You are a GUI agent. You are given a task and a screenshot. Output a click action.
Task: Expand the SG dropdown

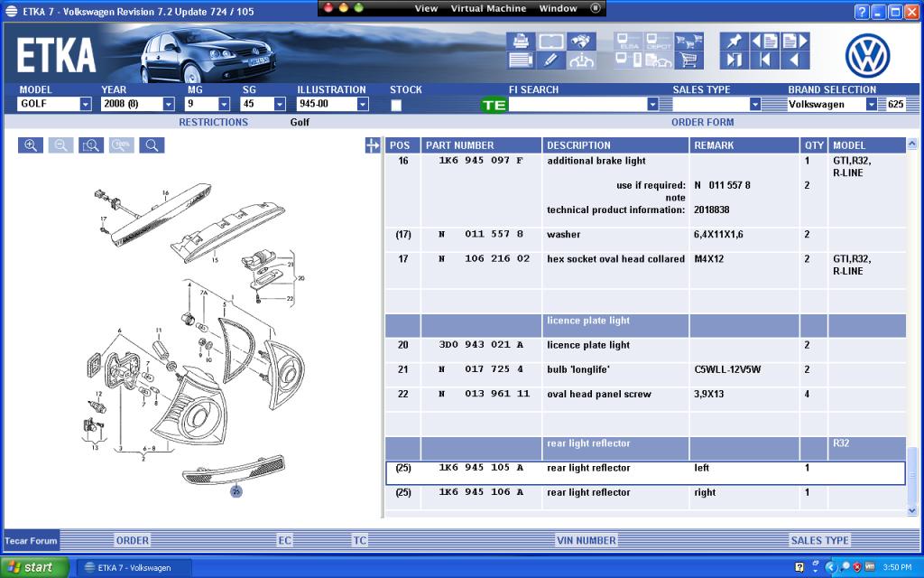(280, 105)
